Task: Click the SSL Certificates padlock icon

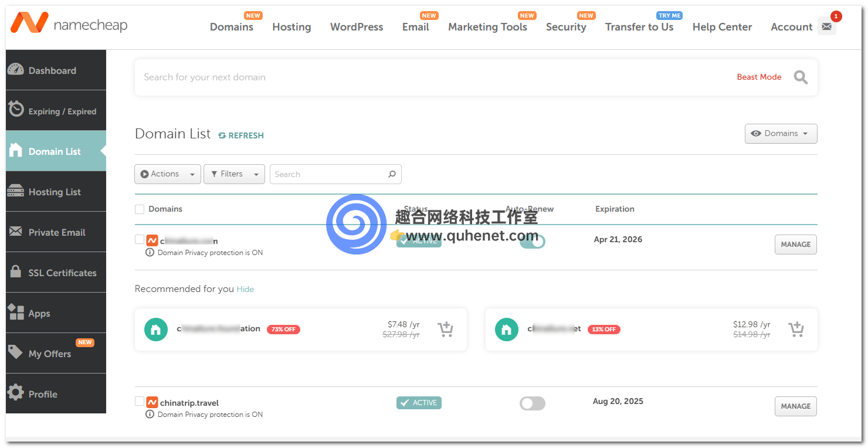Action: (x=16, y=271)
